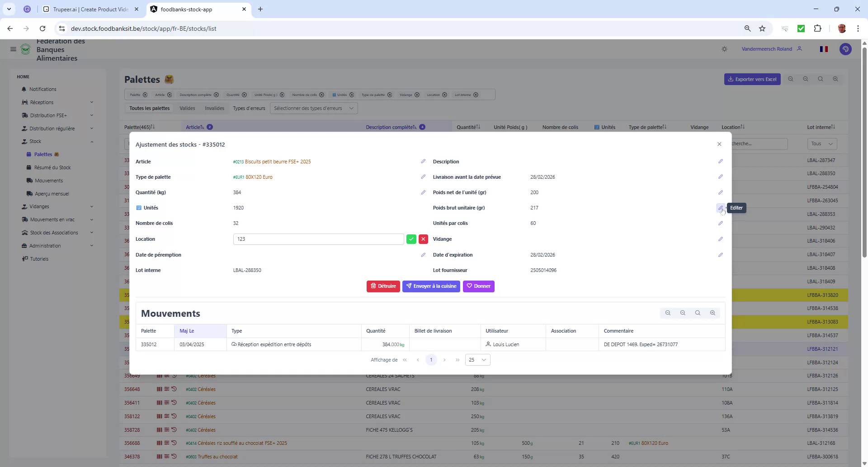The width and height of the screenshot is (868, 467).
Task: Click the Exporter vers Excel button
Action: point(752,79)
